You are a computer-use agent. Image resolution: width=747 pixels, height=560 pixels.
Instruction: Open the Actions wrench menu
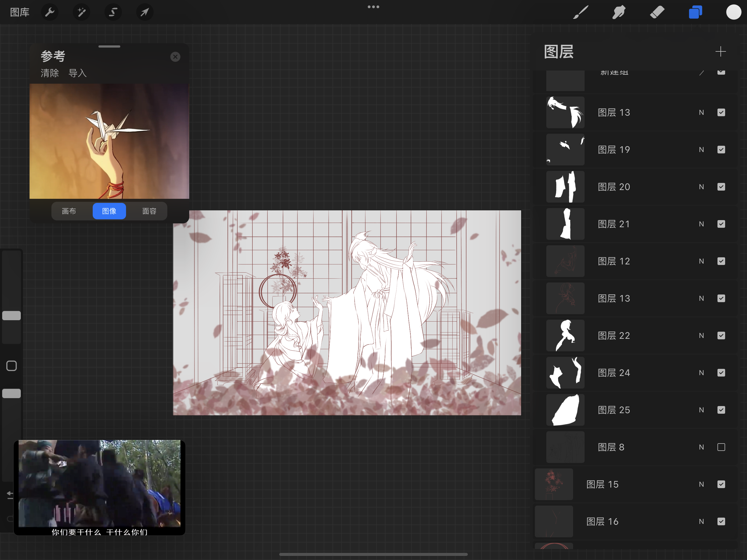pyautogui.click(x=50, y=13)
